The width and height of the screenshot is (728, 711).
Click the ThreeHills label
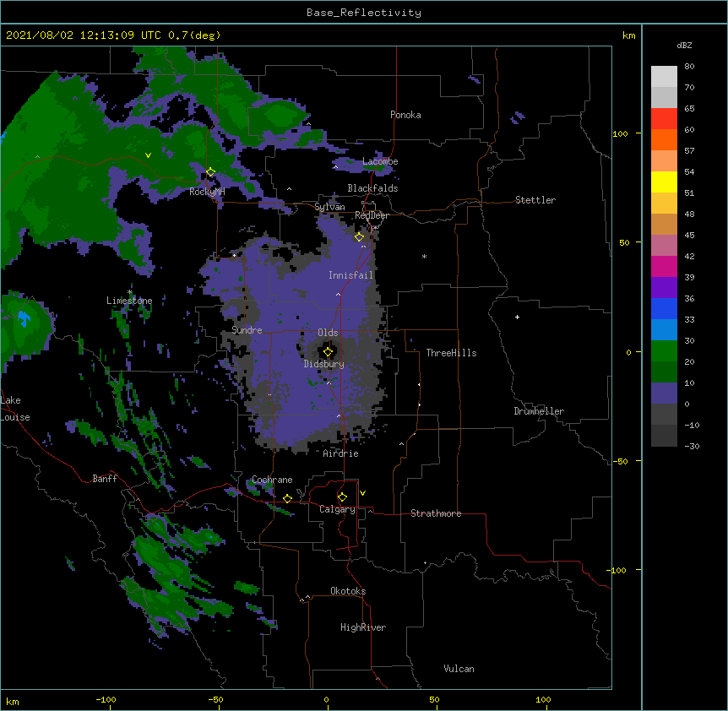(451, 353)
